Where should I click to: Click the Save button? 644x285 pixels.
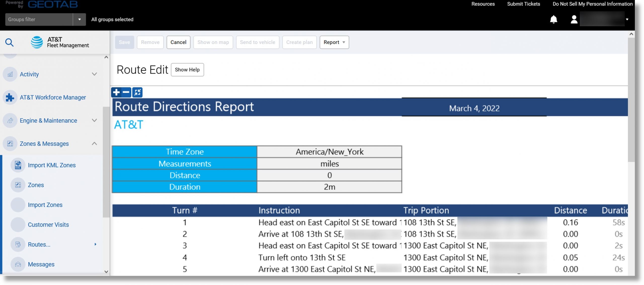(x=124, y=42)
